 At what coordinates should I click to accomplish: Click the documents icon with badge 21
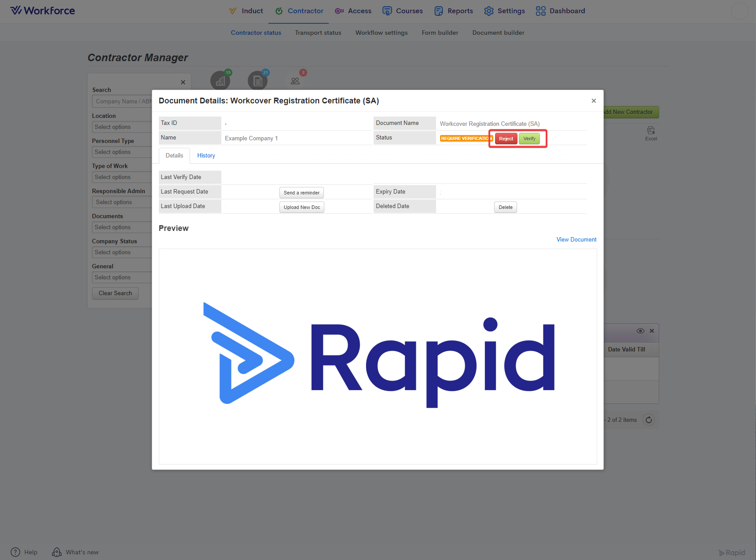(257, 81)
